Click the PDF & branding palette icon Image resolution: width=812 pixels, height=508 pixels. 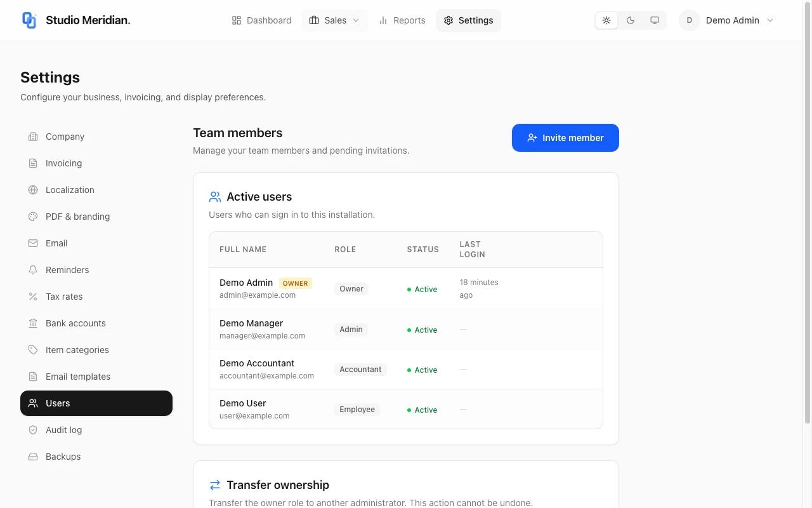[33, 217]
